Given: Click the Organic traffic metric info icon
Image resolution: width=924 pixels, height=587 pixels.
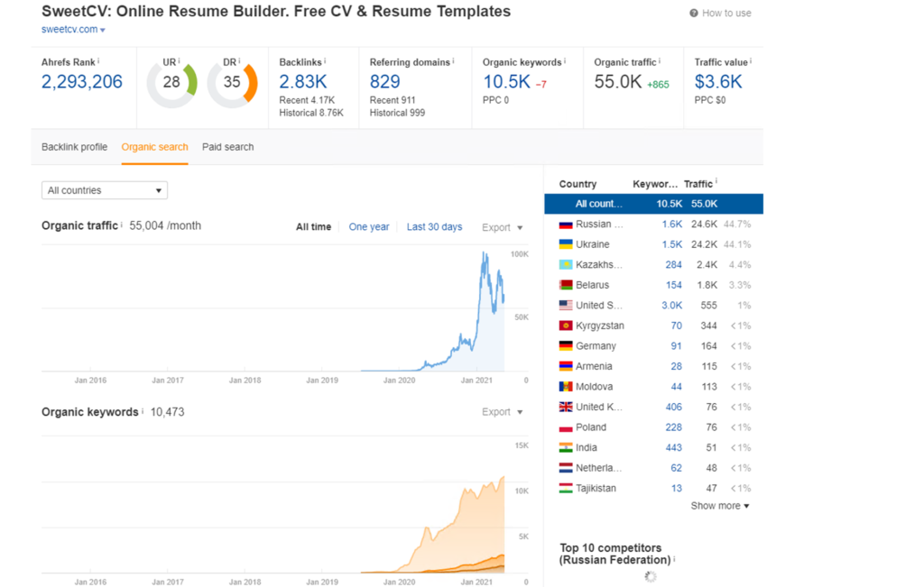Looking at the screenshot, I should (x=660, y=60).
